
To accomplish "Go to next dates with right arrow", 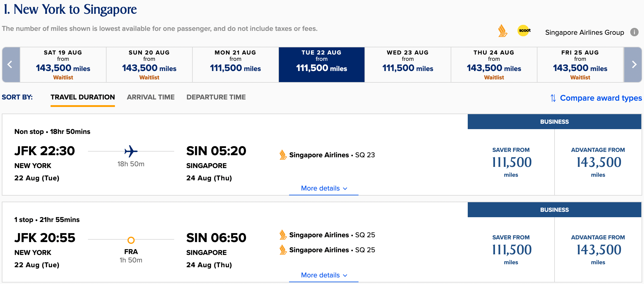I will 633,64.
